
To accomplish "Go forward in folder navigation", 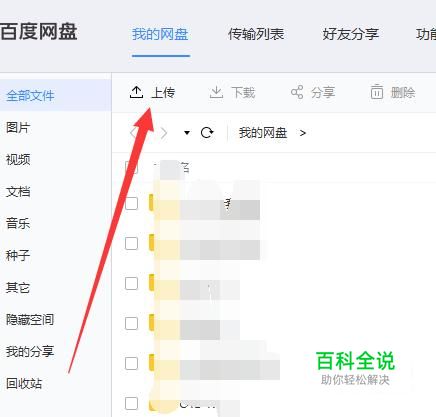I will pyautogui.click(x=163, y=133).
